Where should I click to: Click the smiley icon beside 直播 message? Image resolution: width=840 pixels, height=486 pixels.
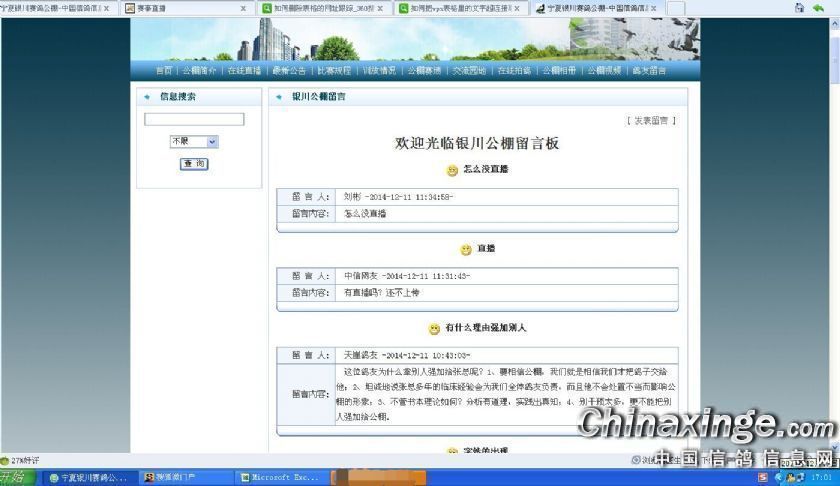coord(465,249)
